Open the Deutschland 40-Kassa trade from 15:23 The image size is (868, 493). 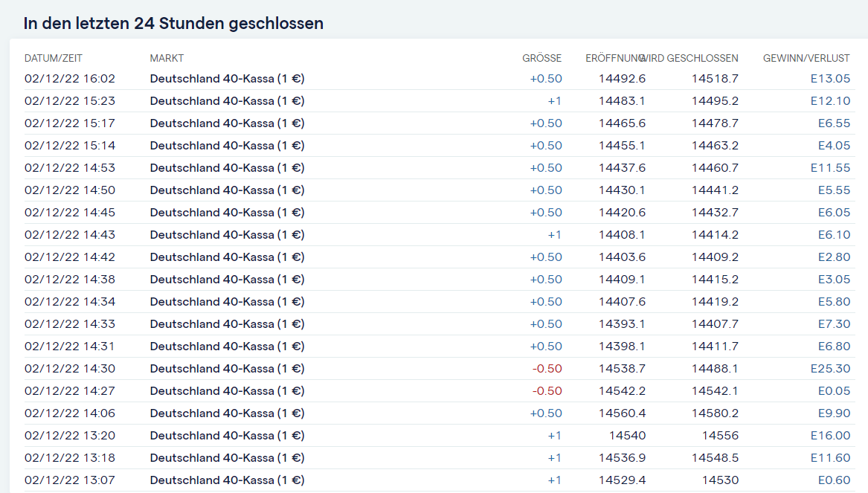[x=227, y=101]
